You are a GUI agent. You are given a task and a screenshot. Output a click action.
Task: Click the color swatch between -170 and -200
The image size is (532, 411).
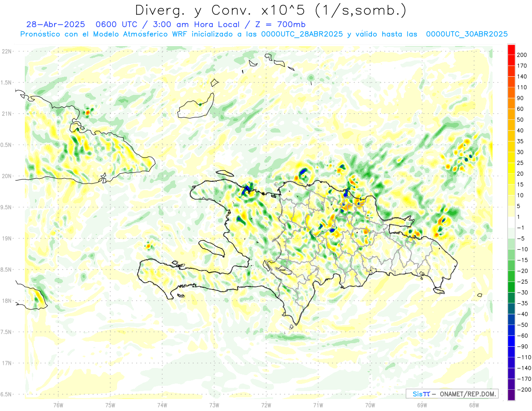coord(511,384)
